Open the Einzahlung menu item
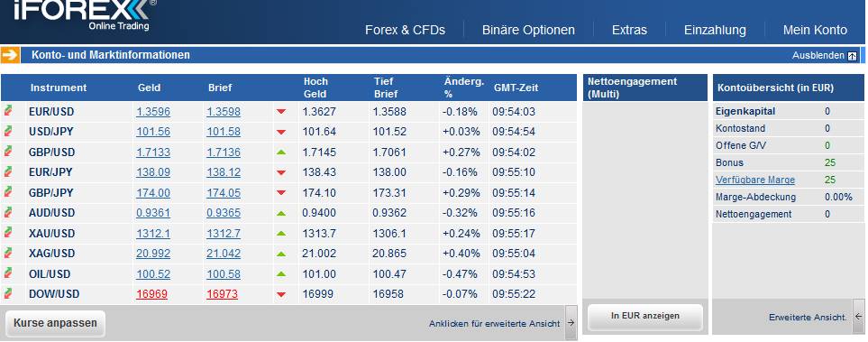 click(x=715, y=30)
